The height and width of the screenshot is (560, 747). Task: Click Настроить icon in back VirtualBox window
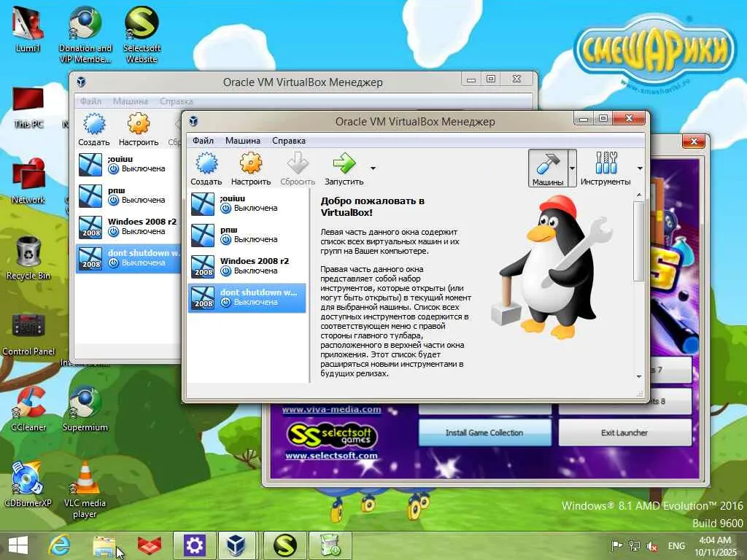click(x=139, y=129)
